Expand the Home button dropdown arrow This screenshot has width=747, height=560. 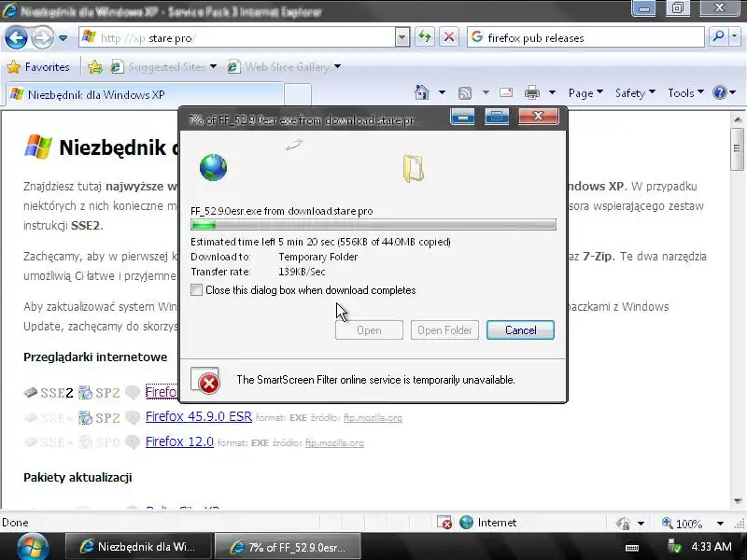coord(442,92)
